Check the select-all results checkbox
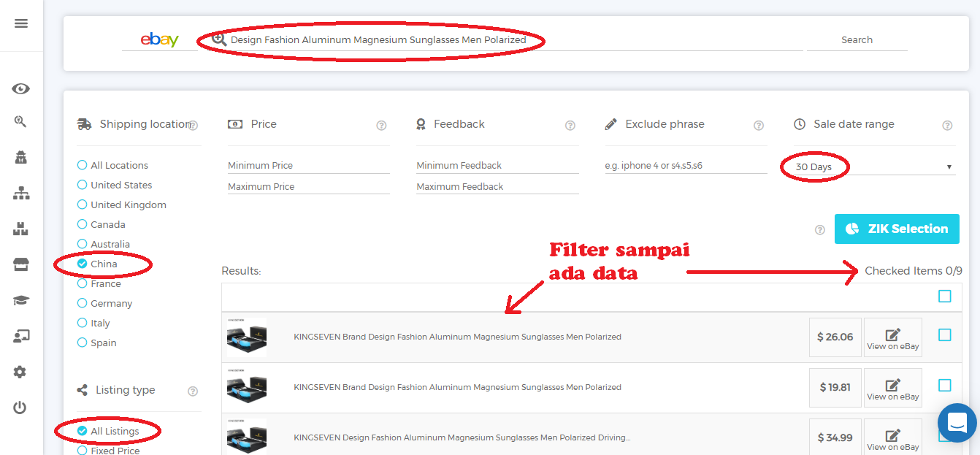This screenshot has height=455, width=980. click(945, 297)
